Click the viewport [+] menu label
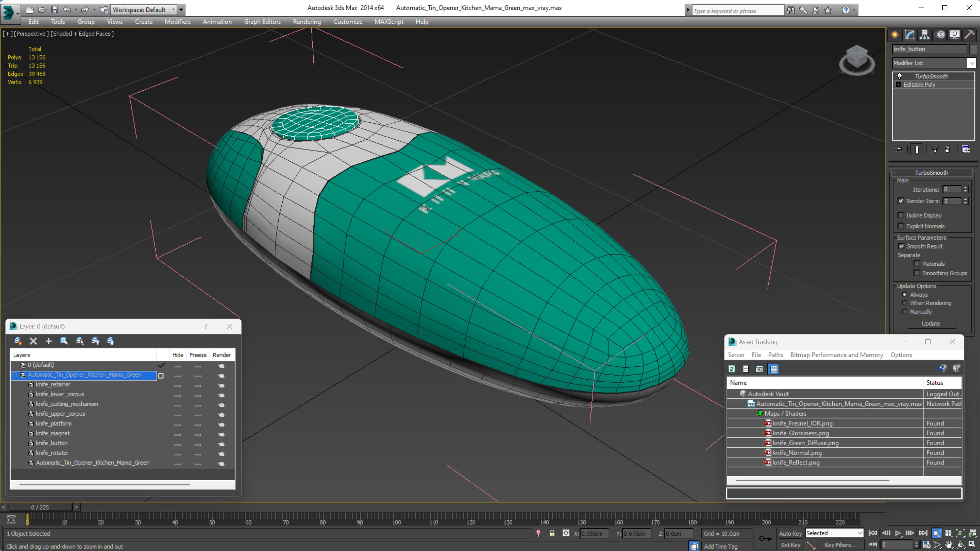980x551 pixels. pyautogui.click(x=7, y=33)
